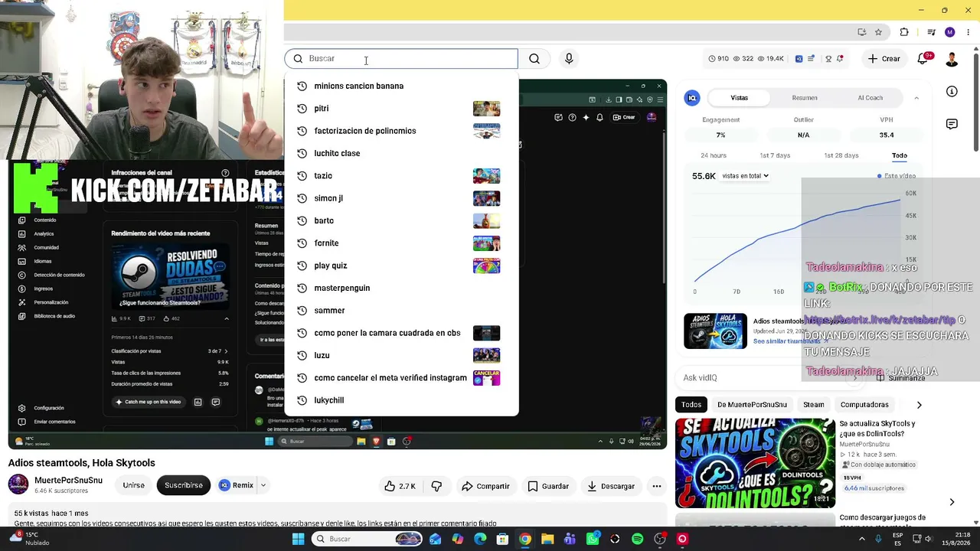Filter suggestions by 'De MuertePorSnuSnu' chip

(x=752, y=405)
